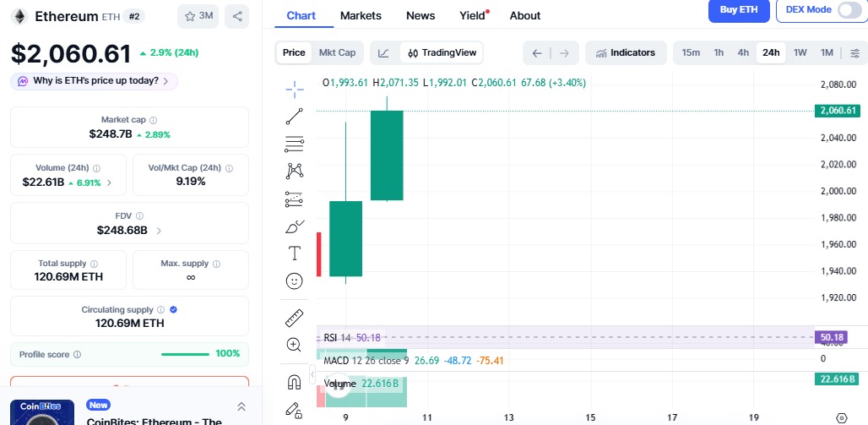The width and height of the screenshot is (868, 425).
Task: Click Profile score info icon
Action: click(78, 355)
